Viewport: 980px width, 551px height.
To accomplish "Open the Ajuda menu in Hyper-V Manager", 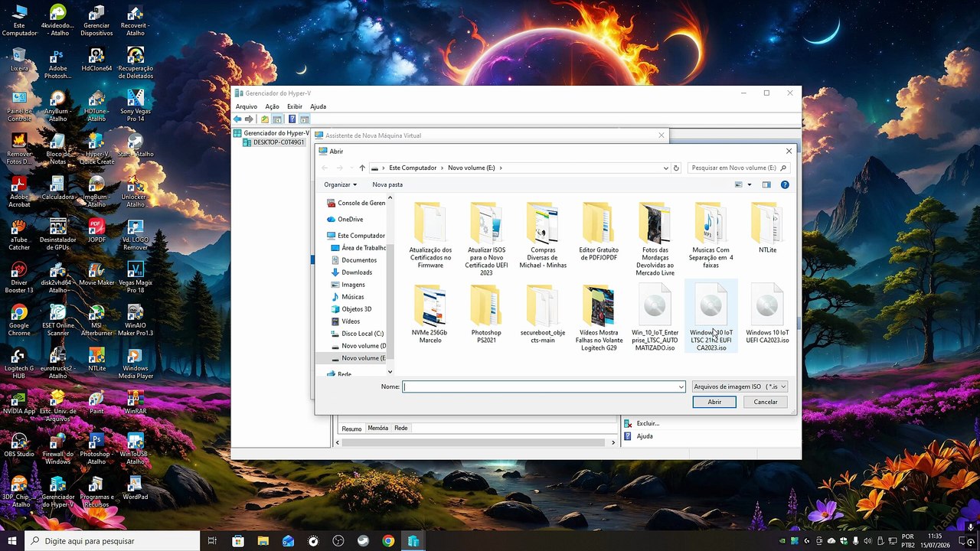I will (x=318, y=106).
